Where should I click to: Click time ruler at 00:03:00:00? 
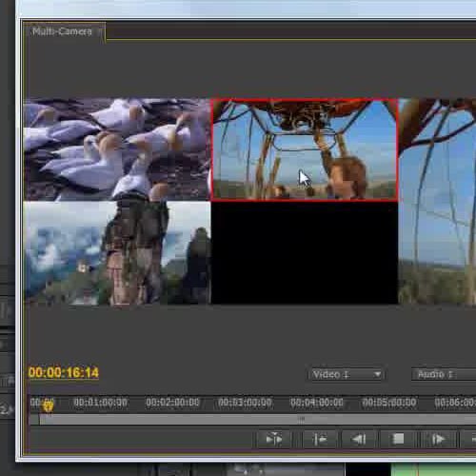(245, 403)
